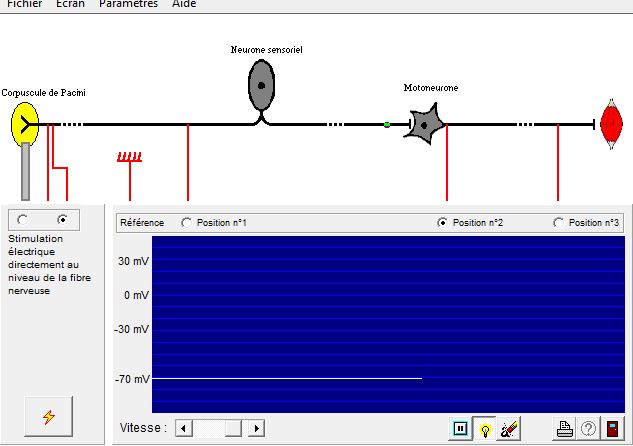The width and height of the screenshot is (633, 446).
Task: Select Position n°2 recording electrode
Action: click(x=470, y=223)
